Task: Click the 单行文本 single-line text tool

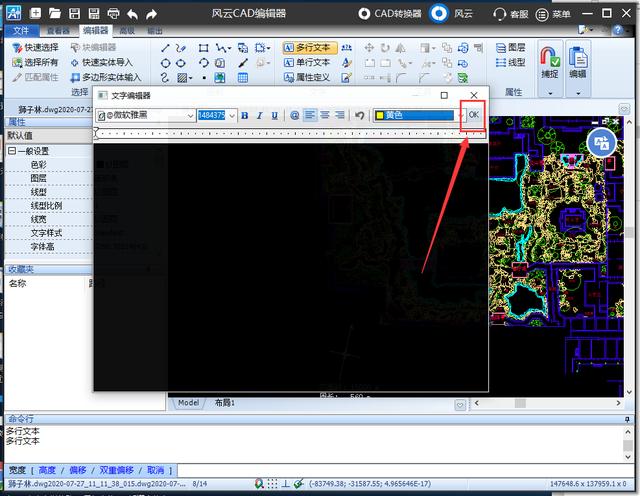Action: pyautogui.click(x=307, y=62)
